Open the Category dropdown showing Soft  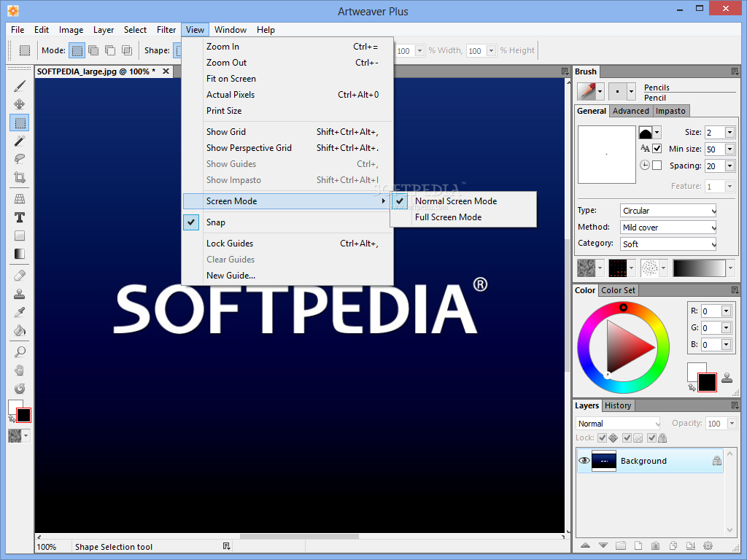[668, 244]
